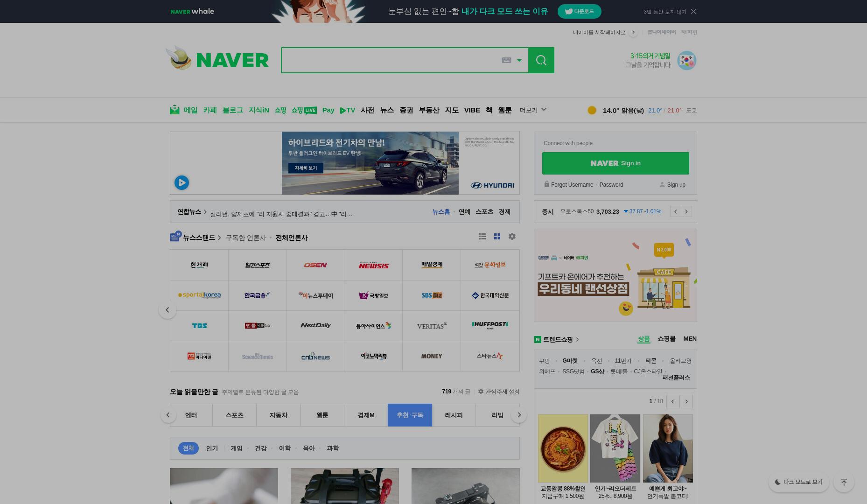Select the 추천·구독 topic tab
This screenshot has height=504, width=867.
[410, 415]
